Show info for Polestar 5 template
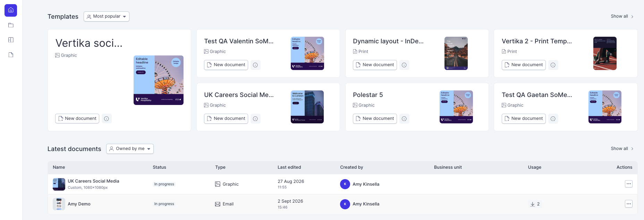Image resolution: width=644 pixels, height=220 pixels. 404,118
